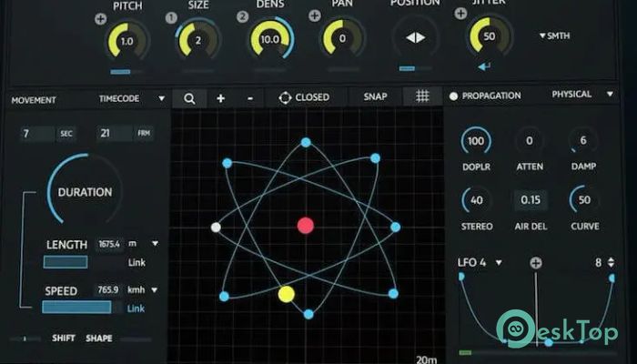Adjust the DENS knob showing 10.0
Viewport: 637px width, 364px height.
[270, 39]
